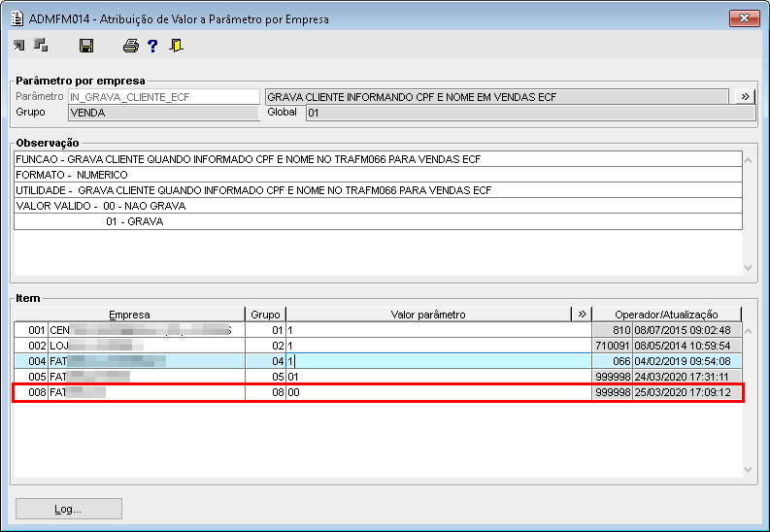
Task: Click the Global field value 01
Action: coord(530,113)
